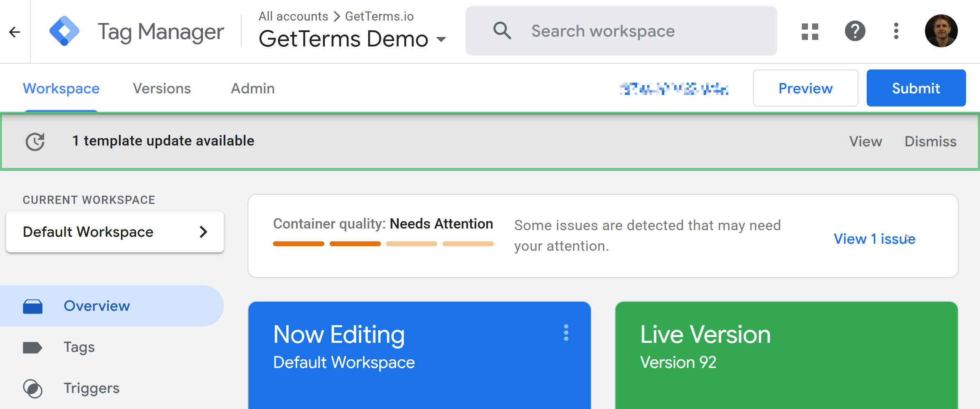Click the container quality progress bar
The width and height of the screenshot is (980, 409).
[383, 244]
